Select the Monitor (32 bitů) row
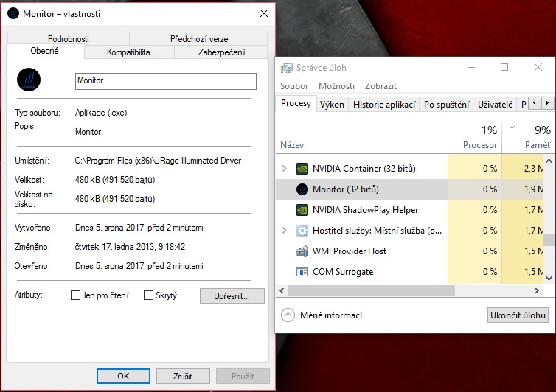This screenshot has height=392, width=556. click(x=409, y=189)
